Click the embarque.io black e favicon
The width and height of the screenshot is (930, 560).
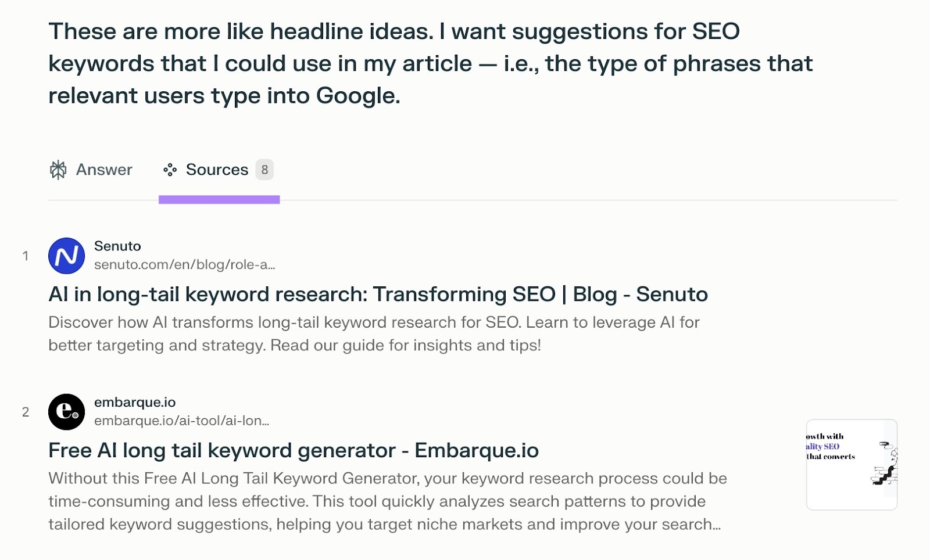tap(66, 412)
